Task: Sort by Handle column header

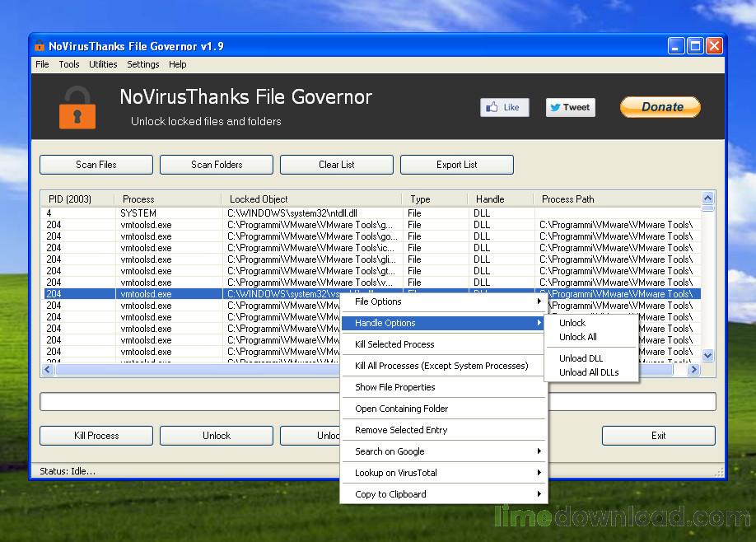Action: (501, 199)
